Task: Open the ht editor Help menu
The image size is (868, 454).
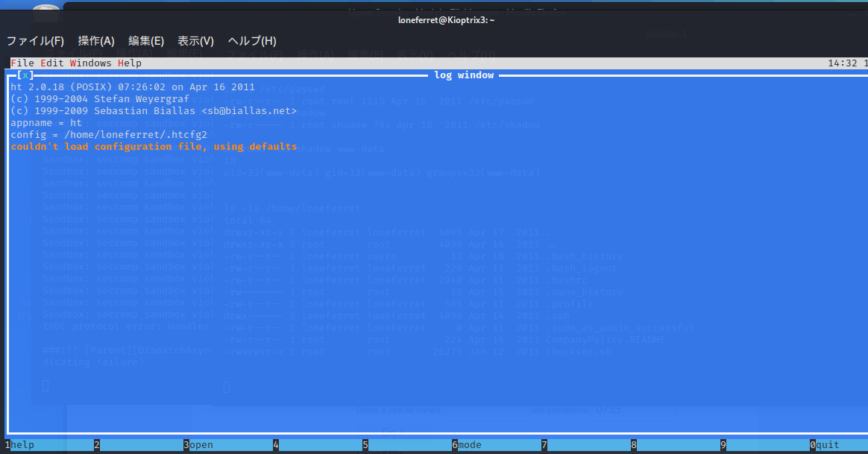Action: [x=130, y=63]
